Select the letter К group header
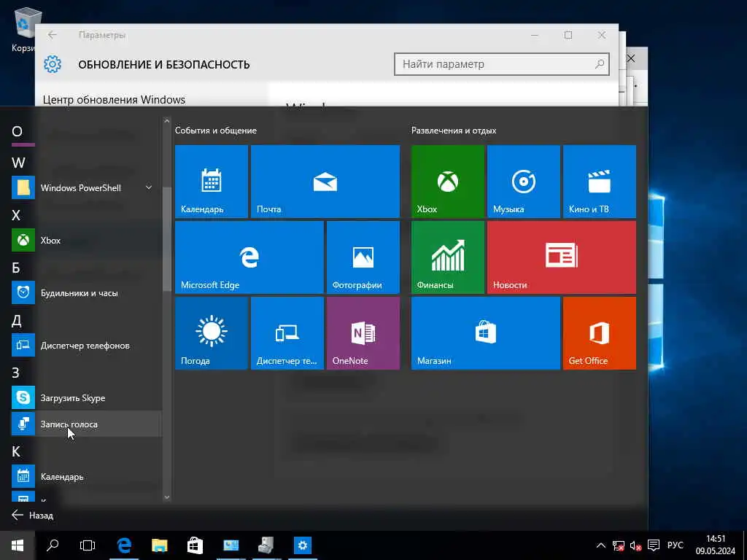Viewport: 747px width, 560px height. tap(16, 451)
